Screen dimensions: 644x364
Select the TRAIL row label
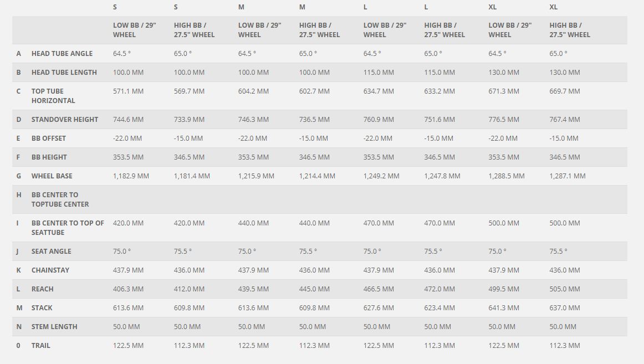41,346
